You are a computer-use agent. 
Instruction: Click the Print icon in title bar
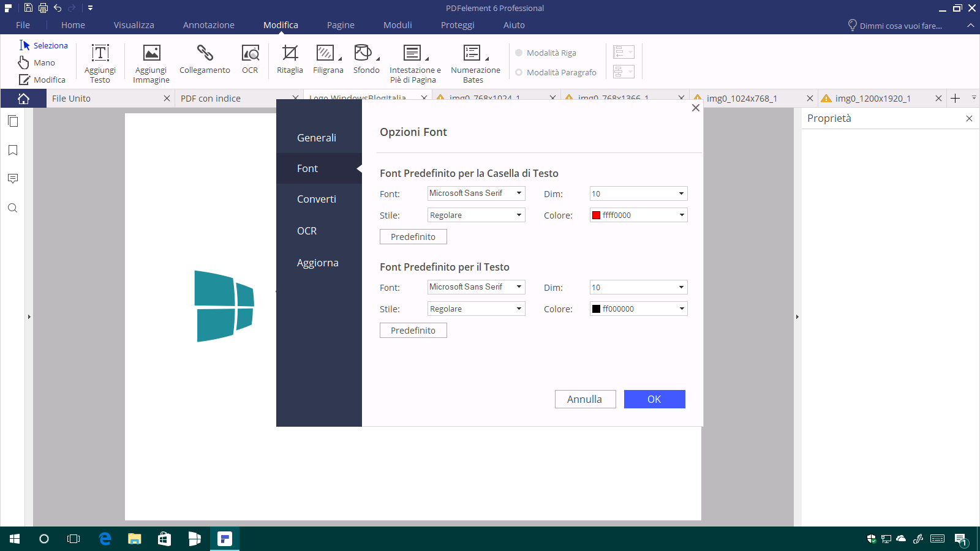43,8
